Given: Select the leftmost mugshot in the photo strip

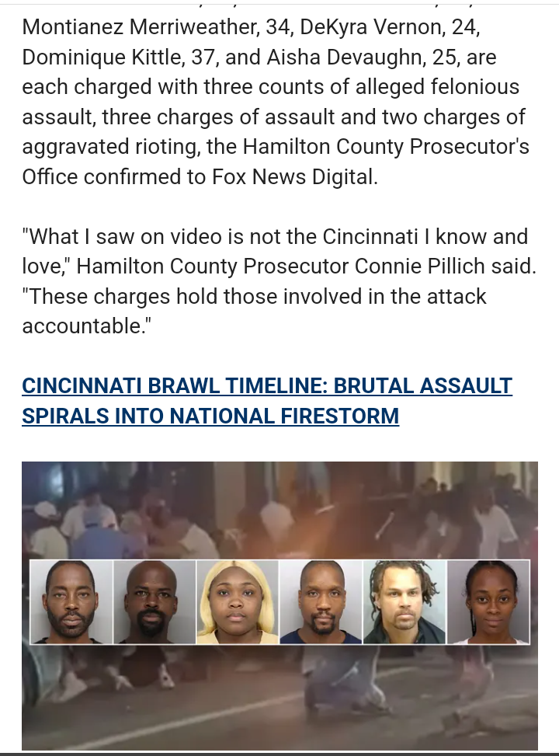Looking at the screenshot, I should click(x=71, y=601).
